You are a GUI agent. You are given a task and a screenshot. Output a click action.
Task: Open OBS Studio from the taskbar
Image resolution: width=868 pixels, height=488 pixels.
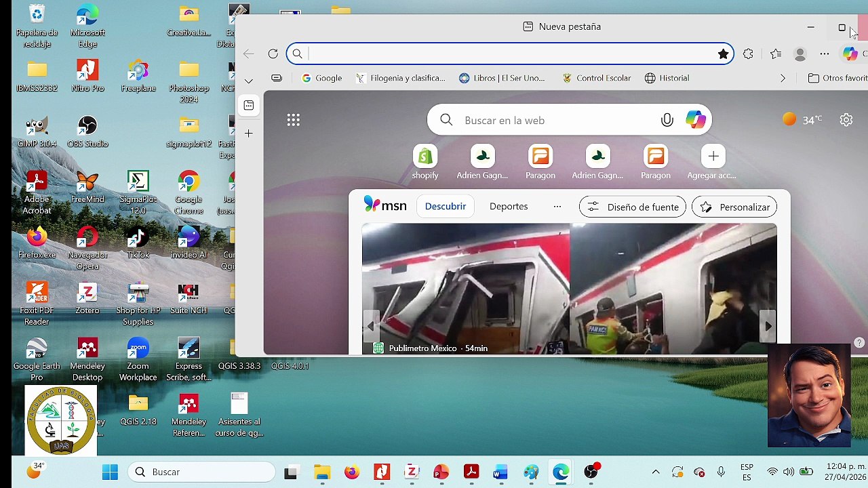click(591, 472)
